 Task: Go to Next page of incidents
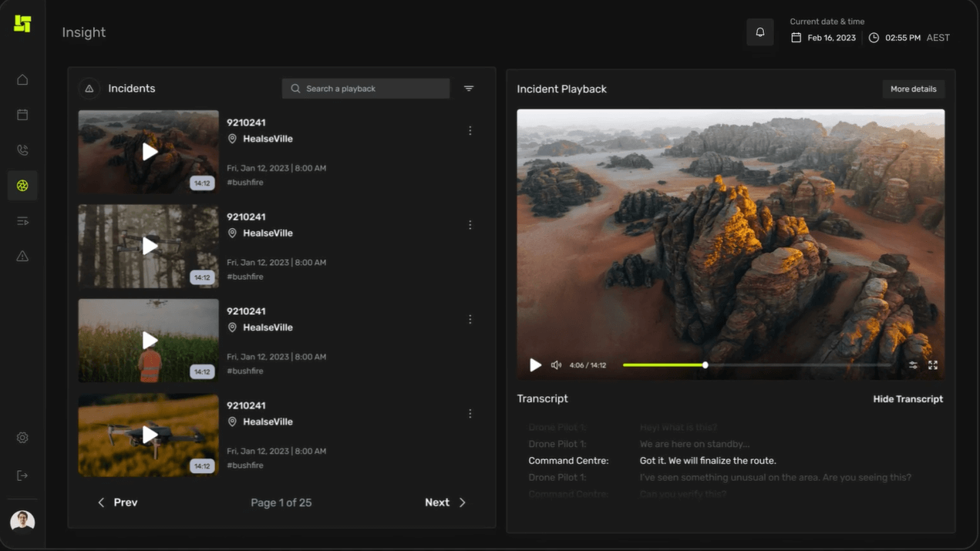click(x=445, y=502)
